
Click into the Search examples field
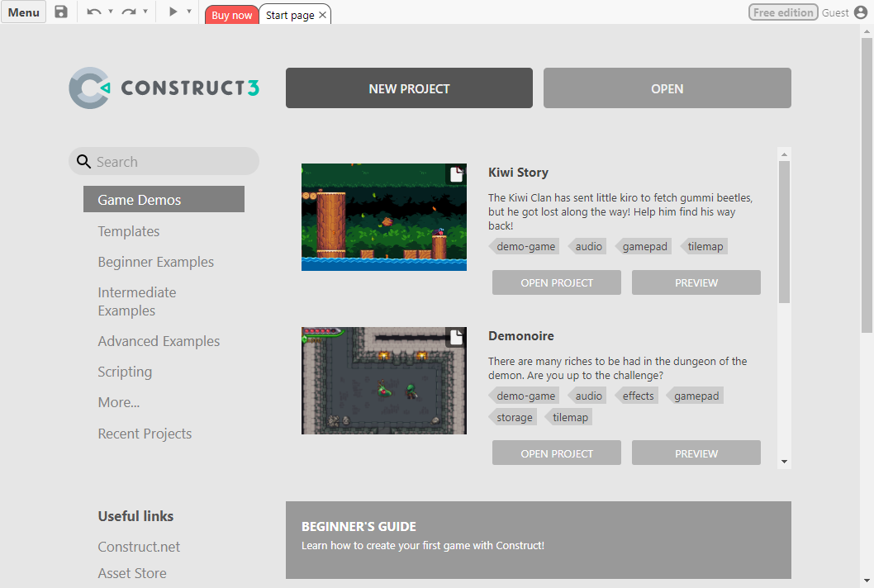pos(173,162)
